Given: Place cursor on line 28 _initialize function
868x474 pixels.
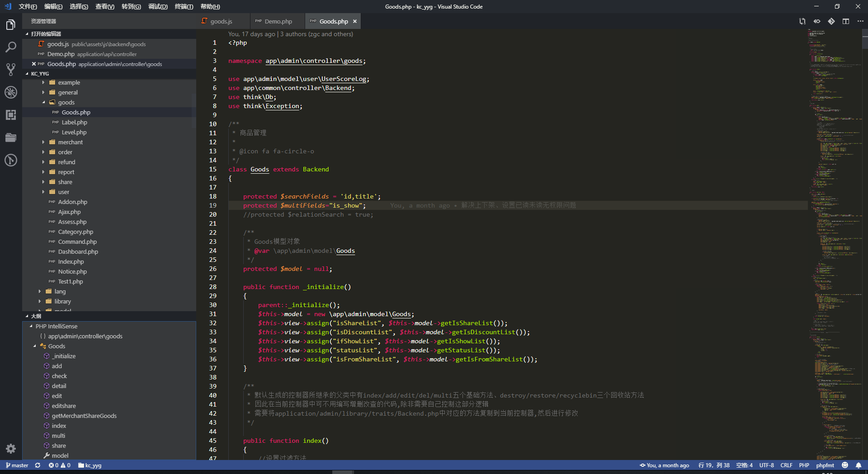Looking at the screenshot, I should [297, 287].
